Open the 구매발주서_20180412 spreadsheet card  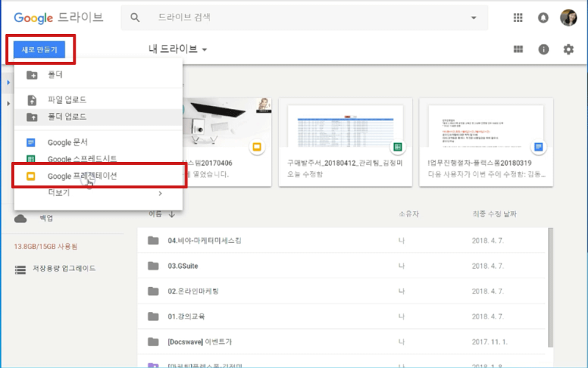[x=345, y=142]
